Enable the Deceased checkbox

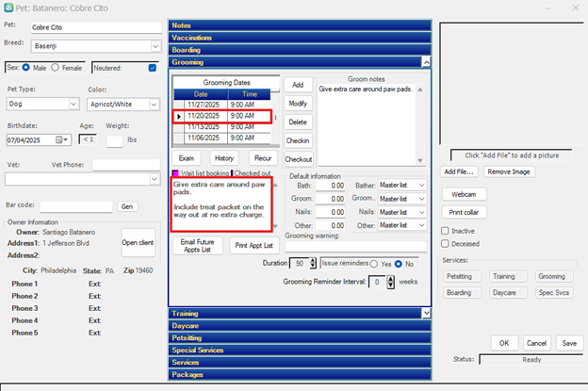445,244
